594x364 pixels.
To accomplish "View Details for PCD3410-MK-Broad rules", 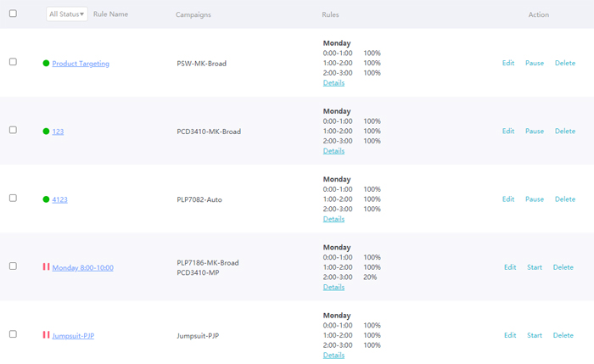I will click(x=333, y=151).
